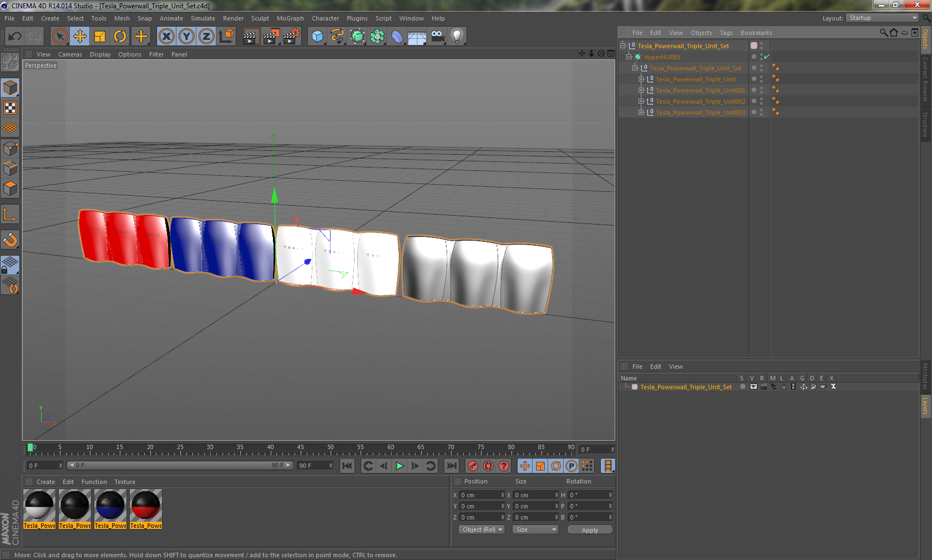This screenshot has width=932, height=560.
Task: Activate the Move tool
Action: (80, 37)
